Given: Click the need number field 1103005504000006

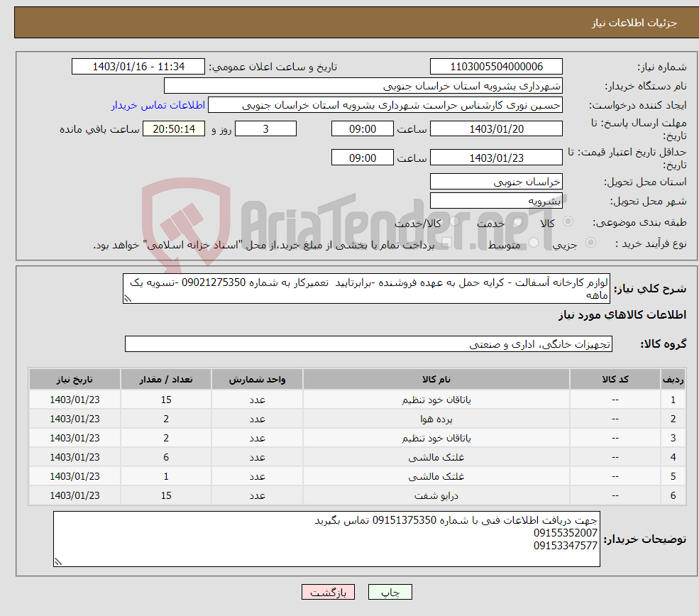Looking at the screenshot, I should [x=496, y=67].
